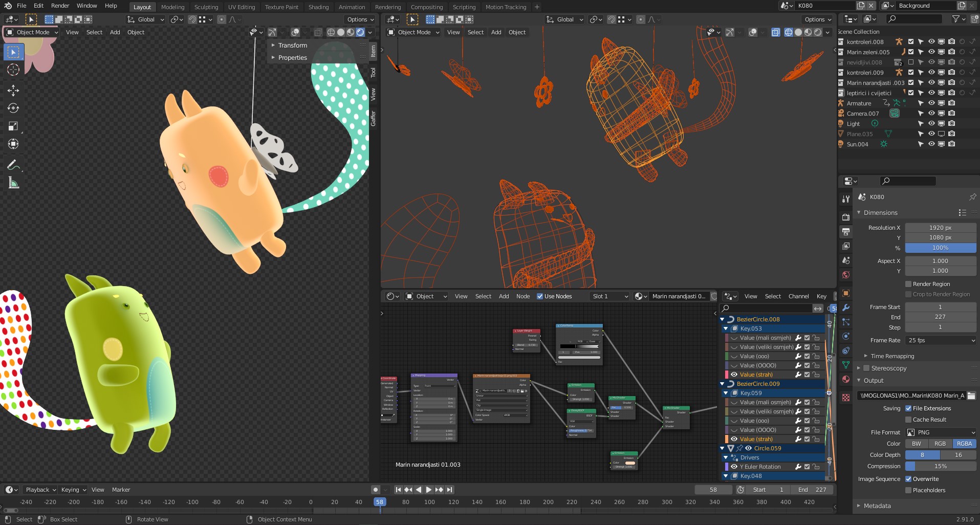Click the frame 58 playhead marker

point(379,502)
